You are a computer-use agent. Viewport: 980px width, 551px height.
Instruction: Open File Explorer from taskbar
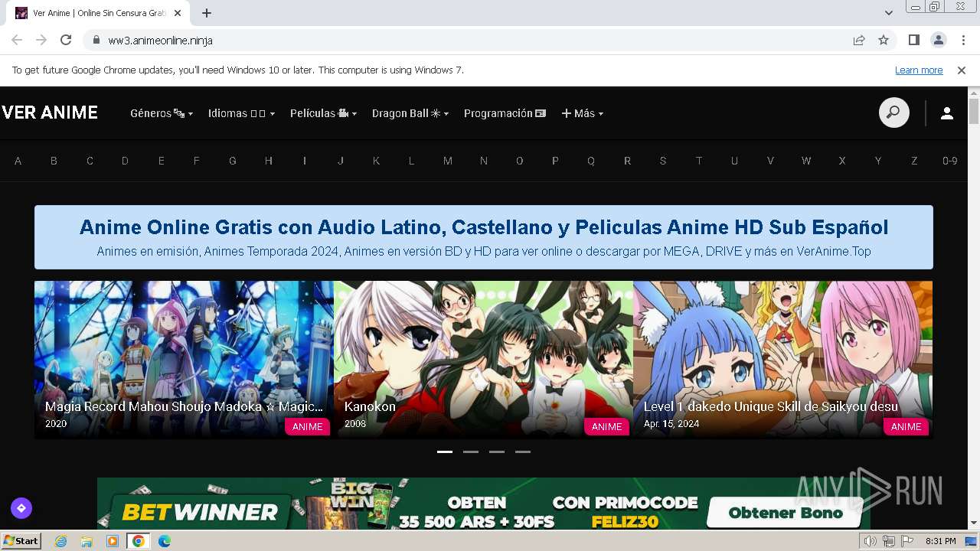tap(87, 541)
